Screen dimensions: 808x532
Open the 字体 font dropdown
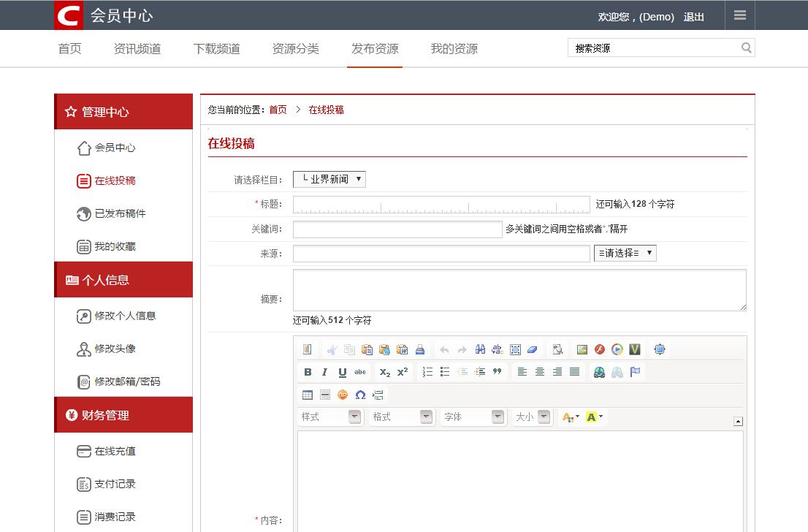tap(473, 417)
